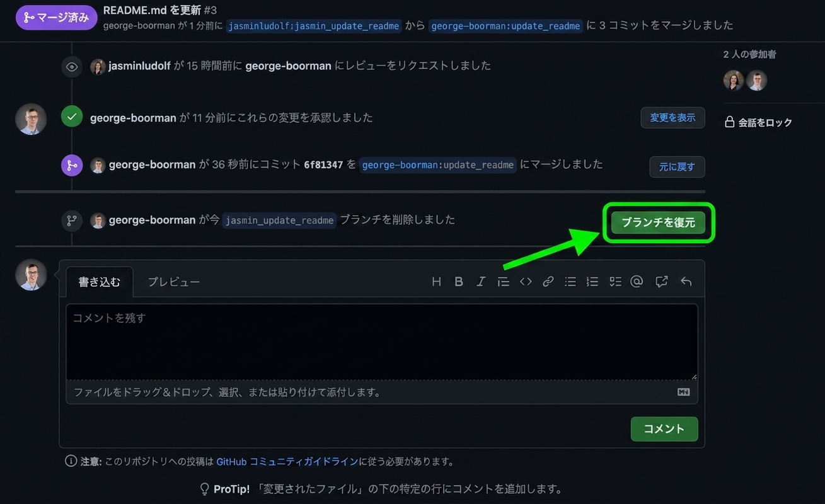Mention a user with the @ icon
825x504 pixels.
[637, 282]
